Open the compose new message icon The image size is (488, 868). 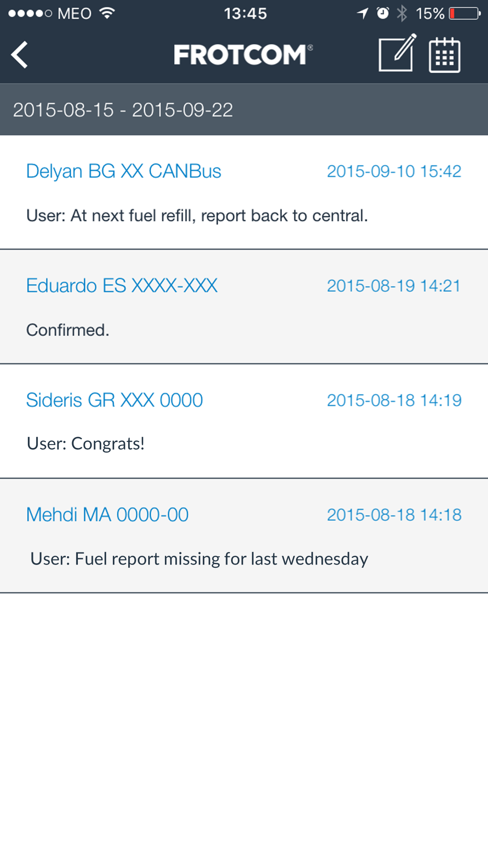(x=397, y=54)
